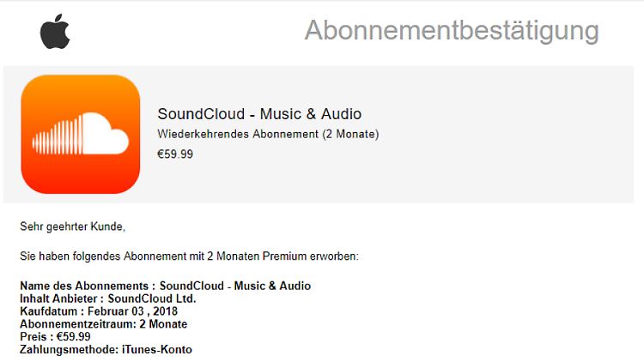This screenshot has width=644, height=362.
Task: Click the orange SoundCloud app icon
Action: pos(80,134)
